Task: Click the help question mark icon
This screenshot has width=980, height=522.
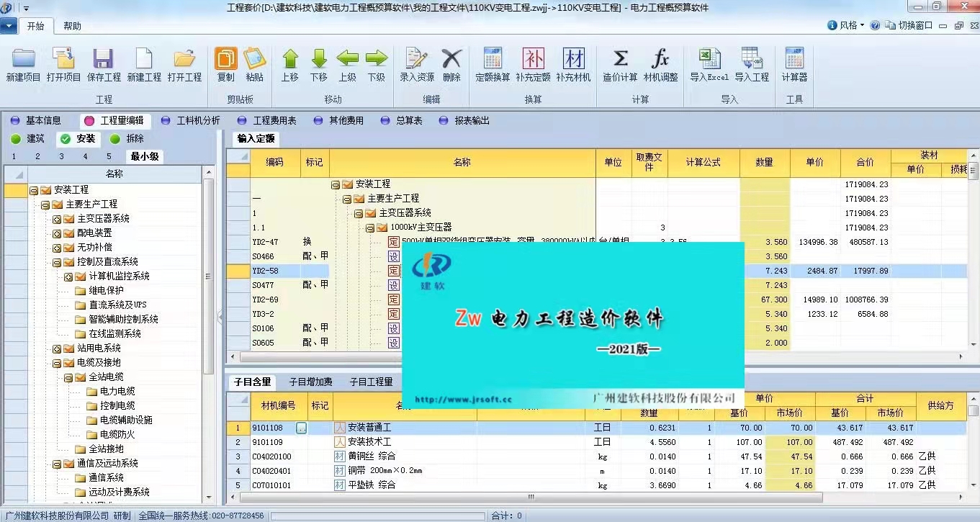Action: 875,25
